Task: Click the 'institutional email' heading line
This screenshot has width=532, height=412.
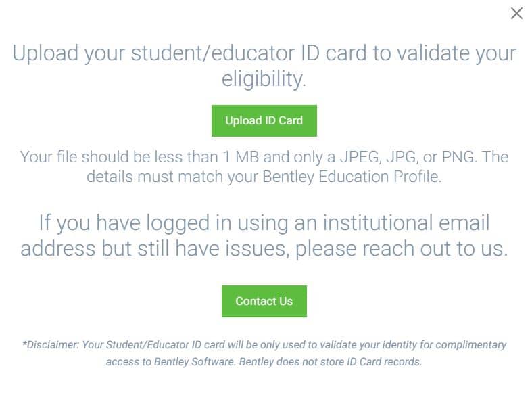Action: pos(264,223)
